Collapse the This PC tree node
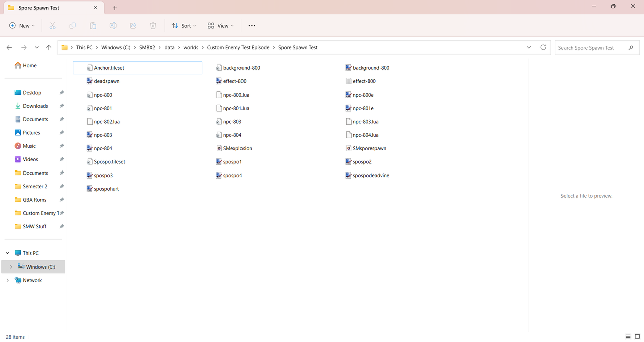This screenshot has height=342, width=644. pyautogui.click(x=7, y=253)
